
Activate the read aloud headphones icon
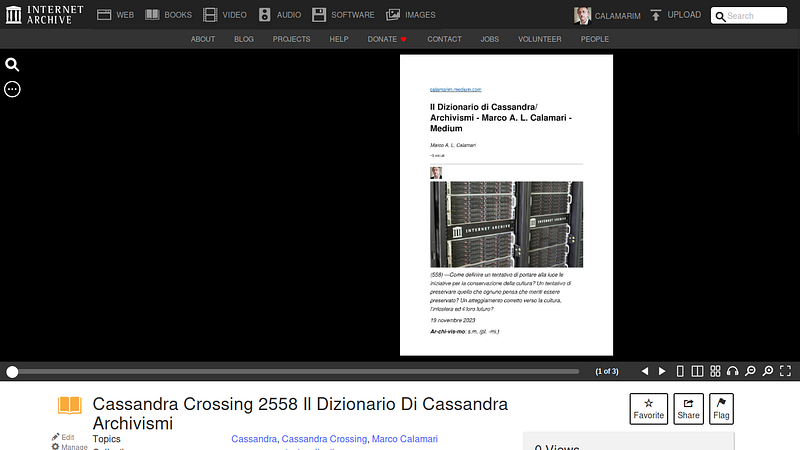pyautogui.click(x=733, y=371)
